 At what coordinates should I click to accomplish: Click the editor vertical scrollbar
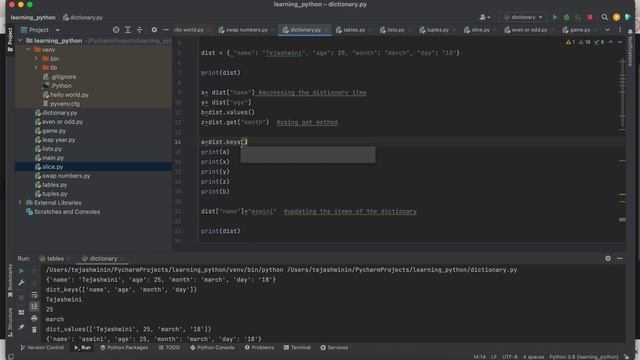pyautogui.click(x=622, y=94)
